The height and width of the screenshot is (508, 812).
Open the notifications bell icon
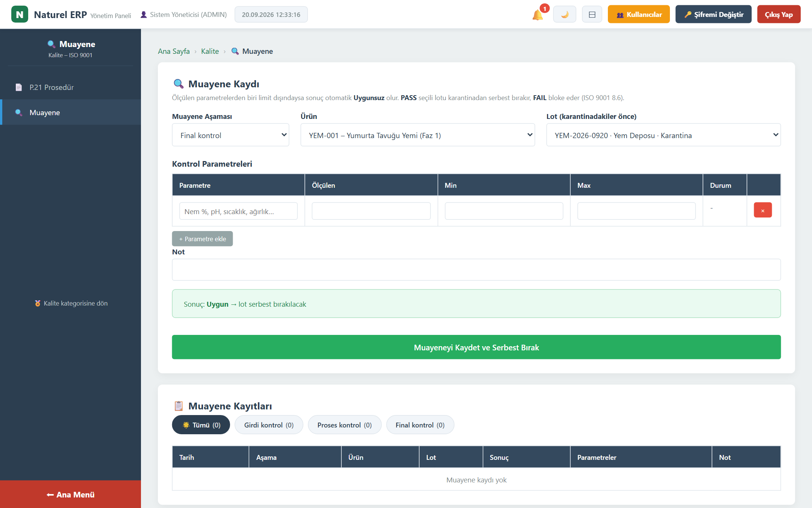coord(538,15)
